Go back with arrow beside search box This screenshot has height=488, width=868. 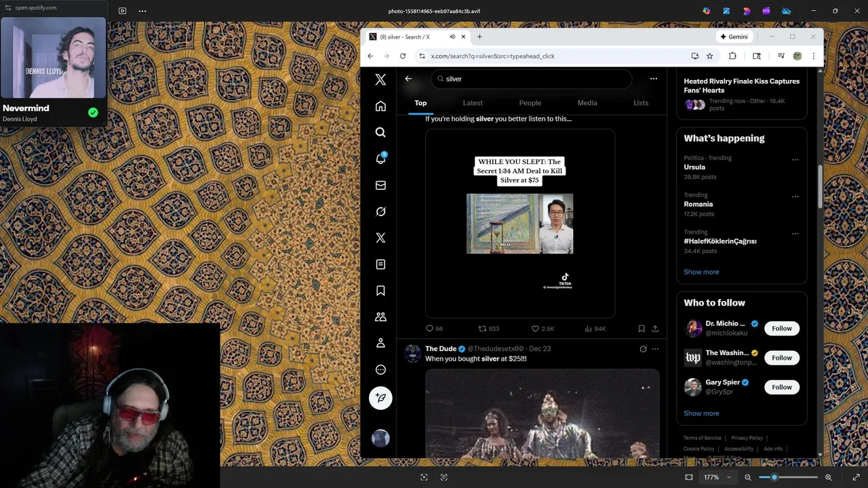coord(408,79)
